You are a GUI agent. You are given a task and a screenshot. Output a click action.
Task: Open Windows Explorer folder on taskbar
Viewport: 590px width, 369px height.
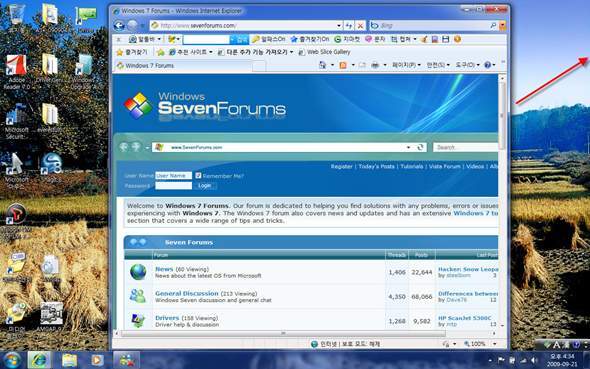tap(70, 360)
